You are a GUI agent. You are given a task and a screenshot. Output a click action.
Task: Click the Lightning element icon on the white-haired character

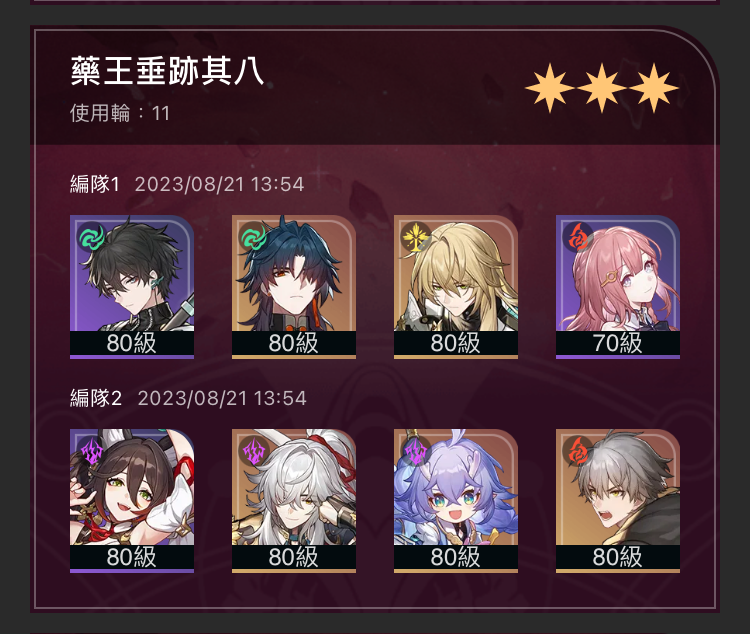254,451
